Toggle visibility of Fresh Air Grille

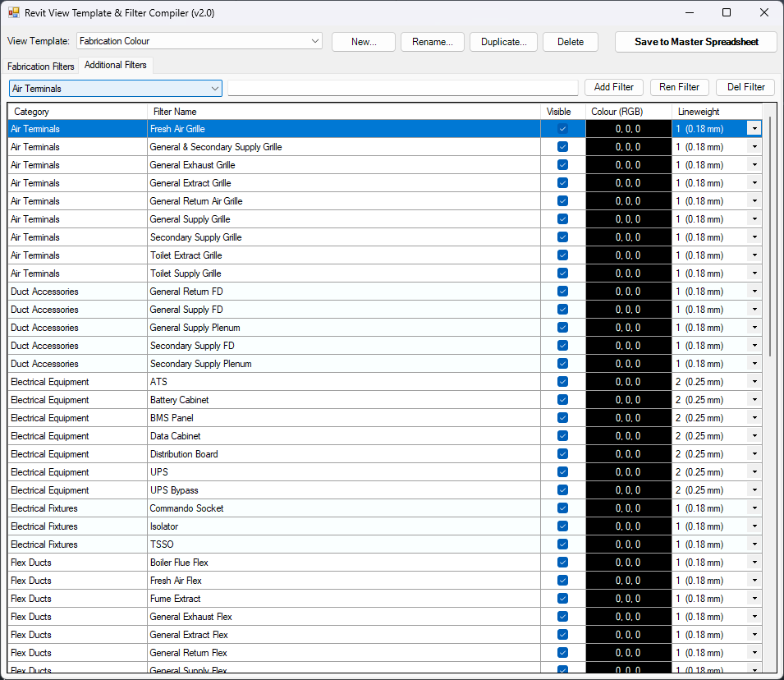click(562, 129)
